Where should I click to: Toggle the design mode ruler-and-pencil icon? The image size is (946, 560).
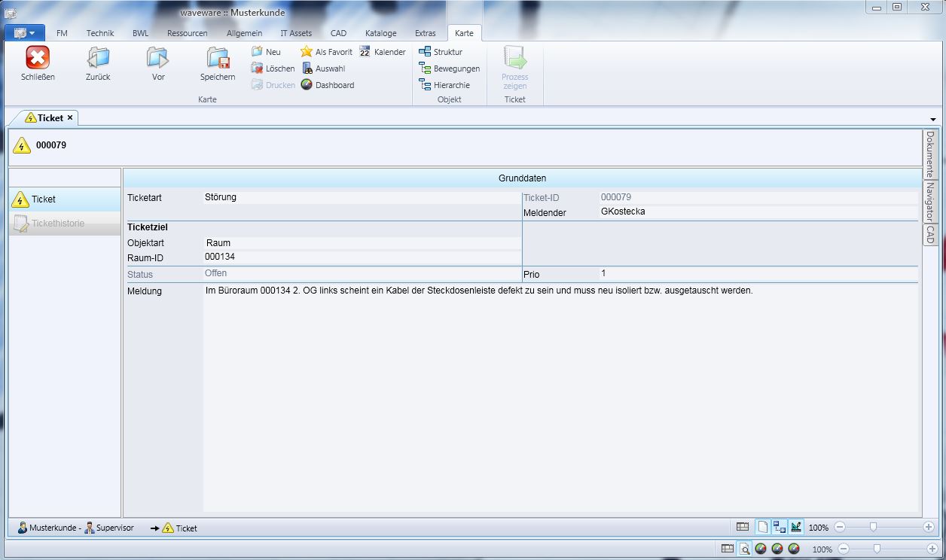click(796, 528)
